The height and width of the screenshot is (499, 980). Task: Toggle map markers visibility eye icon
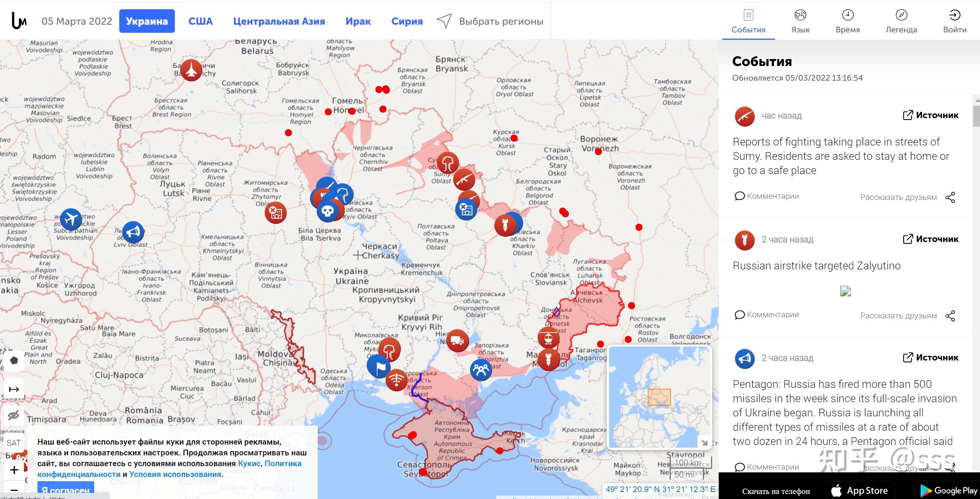tap(14, 416)
